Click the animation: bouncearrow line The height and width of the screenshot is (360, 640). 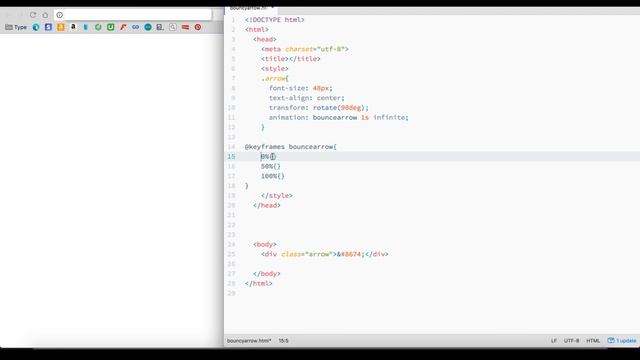click(339, 118)
